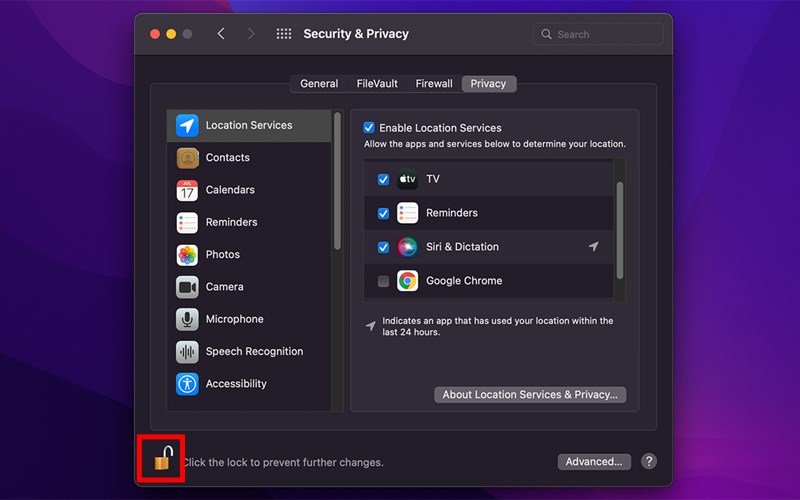Switch to the Firewall tab
800x500 pixels.
click(434, 84)
